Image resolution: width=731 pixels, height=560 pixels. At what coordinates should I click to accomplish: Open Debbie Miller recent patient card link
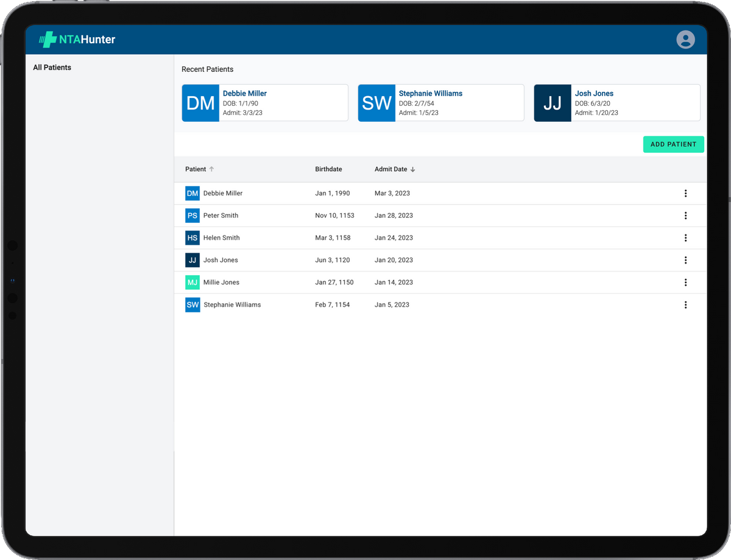tap(245, 94)
